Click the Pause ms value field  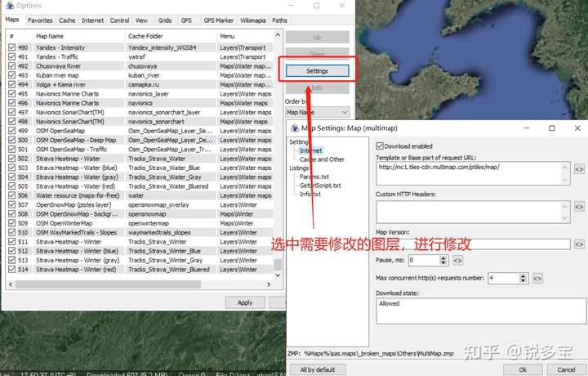[x=424, y=260]
